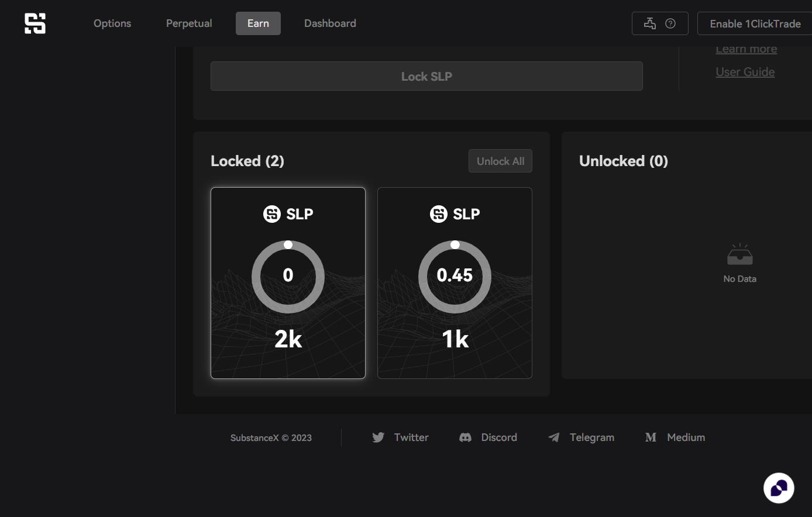This screenshot has height=517, width=812.
Task: Click the Lock SLP button
Action: (x=426, y=76)
